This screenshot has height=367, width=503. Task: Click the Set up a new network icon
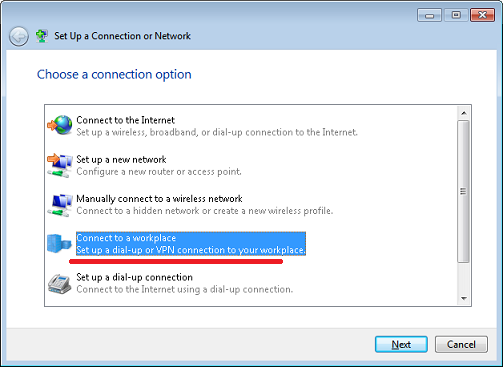pyautogui.click(x=60, y=165)
